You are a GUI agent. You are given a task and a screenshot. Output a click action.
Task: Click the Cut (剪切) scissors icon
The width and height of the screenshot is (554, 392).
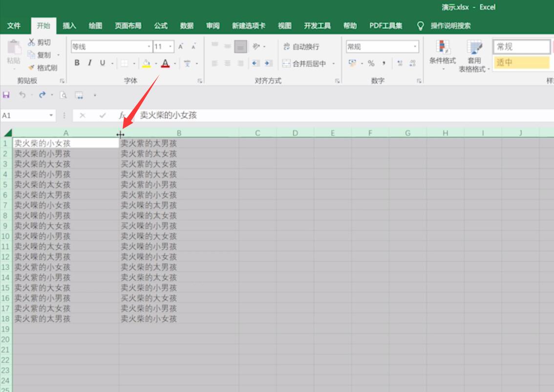[x=31, y=42]
